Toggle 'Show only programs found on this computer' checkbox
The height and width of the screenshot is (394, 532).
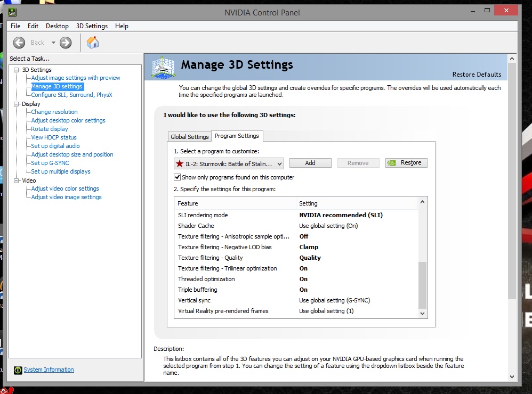(177, 177)
